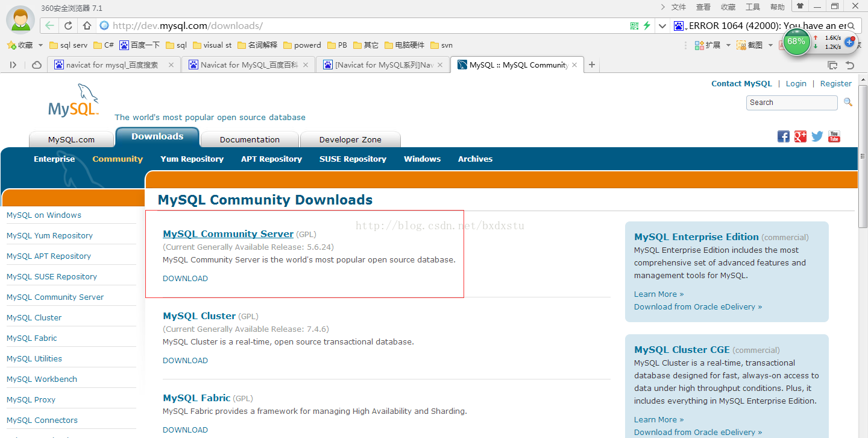868x438 pixels.
Task: Click the browser back arrow button
Action: pyautogui.click(x=49, y=25)
